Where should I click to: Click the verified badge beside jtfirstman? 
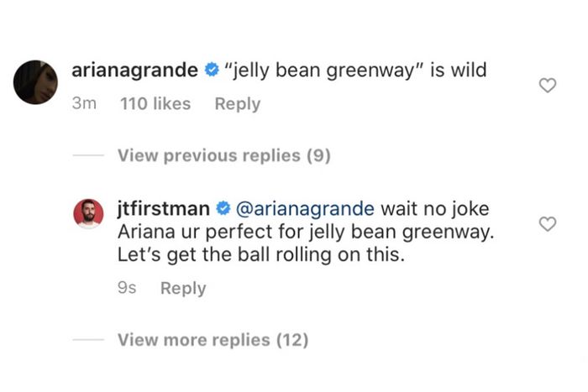[x=225, y=209]
